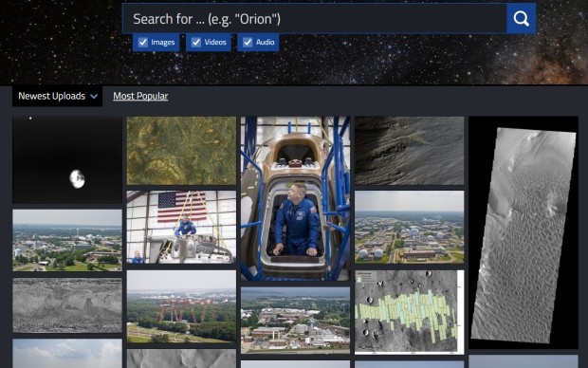Image resolution: width=588 pixels, height=368 pixels.
Task: Open the Most Popular link
Action: 140,96
